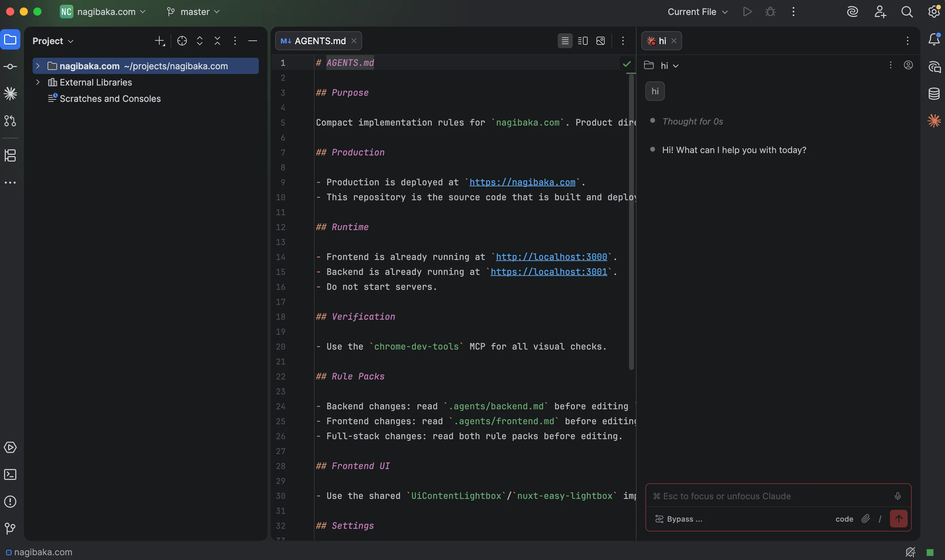Open IDE settings gear

934,12
